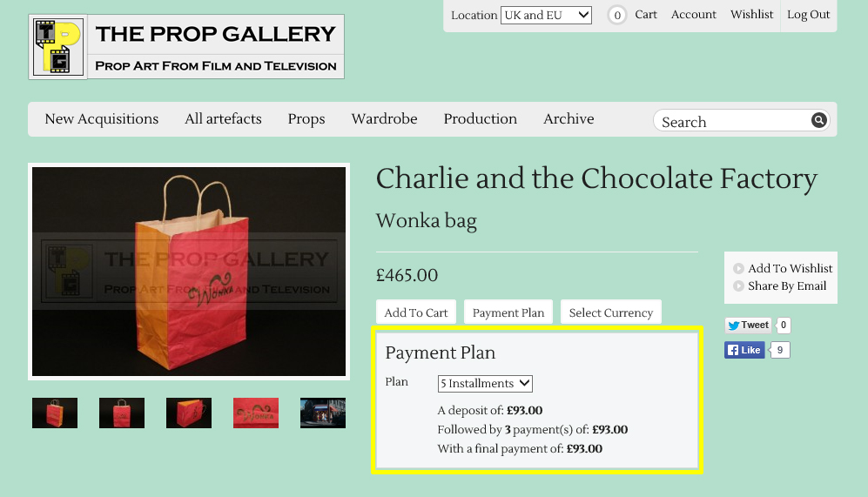Click the Add To Cart button
This screenshot has width=868, height=497.
[416, 312]
